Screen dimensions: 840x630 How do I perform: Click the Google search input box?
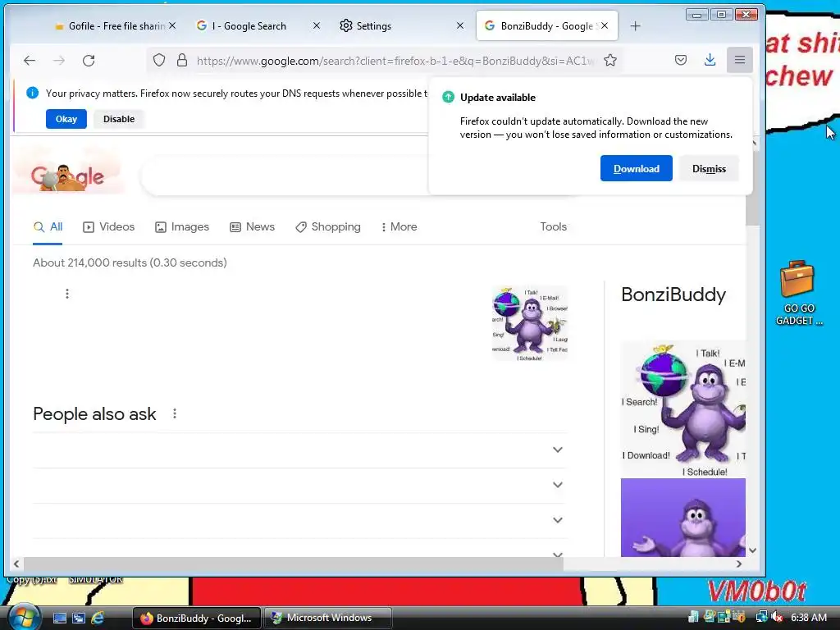pos(284,176)
